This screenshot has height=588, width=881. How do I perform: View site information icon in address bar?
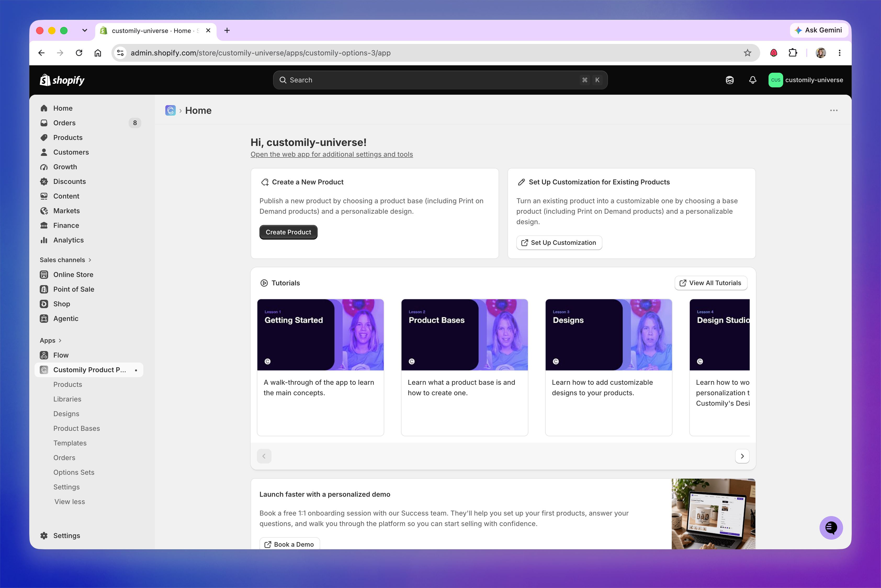click(120, 53)
